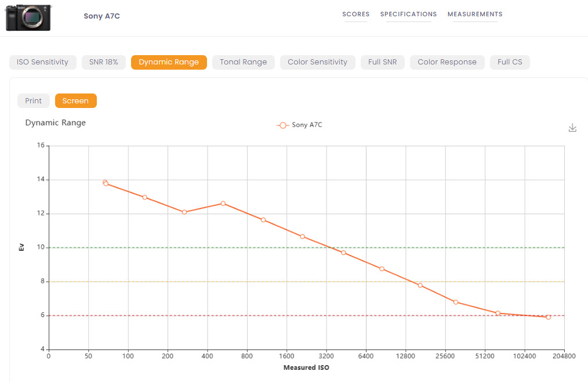Open the Measurements section
The width and height of the screenshot is (588, 382).
click(475, 15)
